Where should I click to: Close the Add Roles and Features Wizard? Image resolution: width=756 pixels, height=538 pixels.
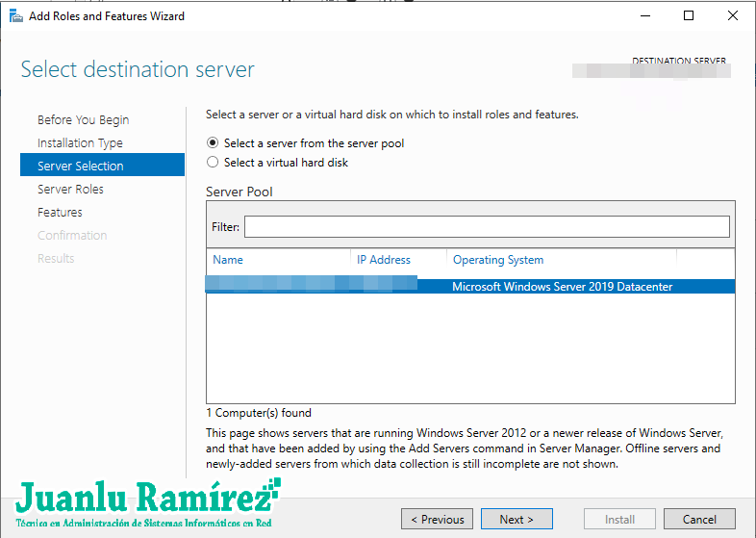tap(732, 15)
